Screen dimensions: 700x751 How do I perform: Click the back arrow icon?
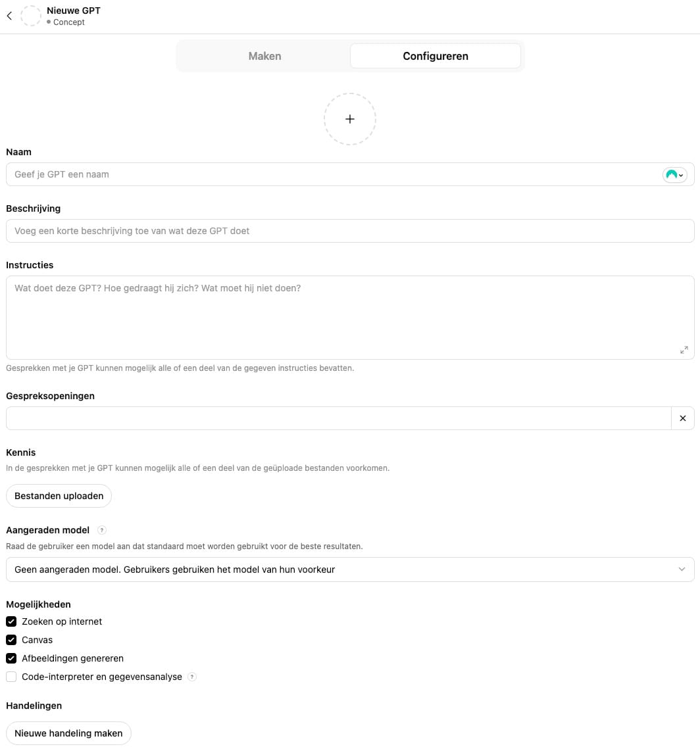(9, 16)
